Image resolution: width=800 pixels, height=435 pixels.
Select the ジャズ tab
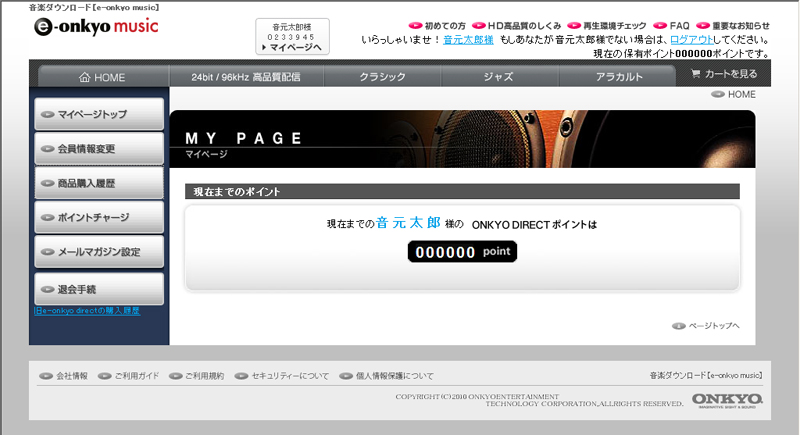498,77
